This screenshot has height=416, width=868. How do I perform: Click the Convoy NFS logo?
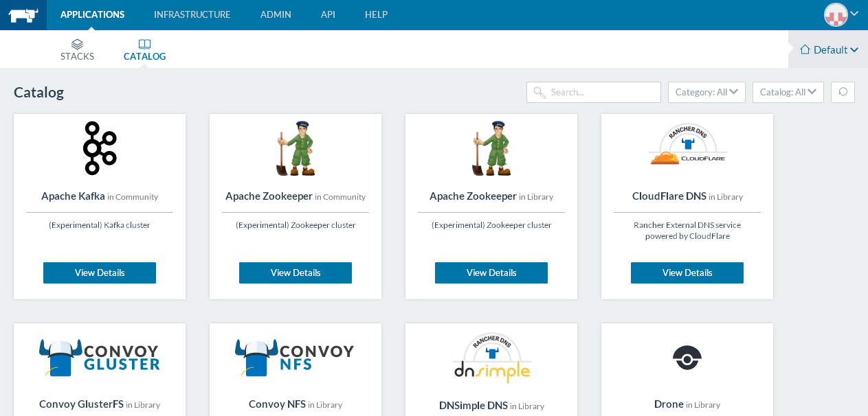click(294, 358)
